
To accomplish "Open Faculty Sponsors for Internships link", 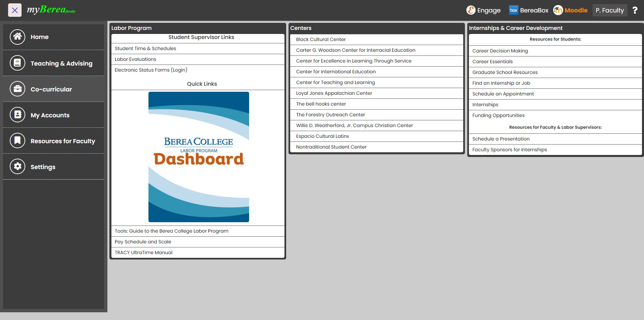I will pyautogui.click(x=509, y=150).
